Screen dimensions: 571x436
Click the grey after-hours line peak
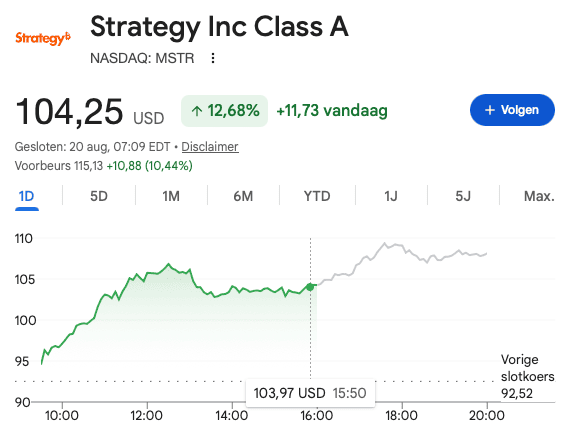click(385, 243)
